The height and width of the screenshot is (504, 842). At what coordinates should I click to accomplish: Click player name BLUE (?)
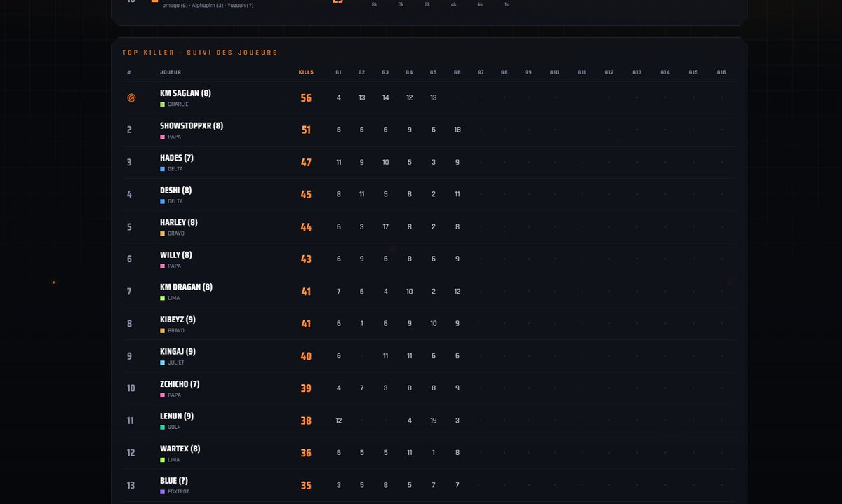(x=174, y=481)
